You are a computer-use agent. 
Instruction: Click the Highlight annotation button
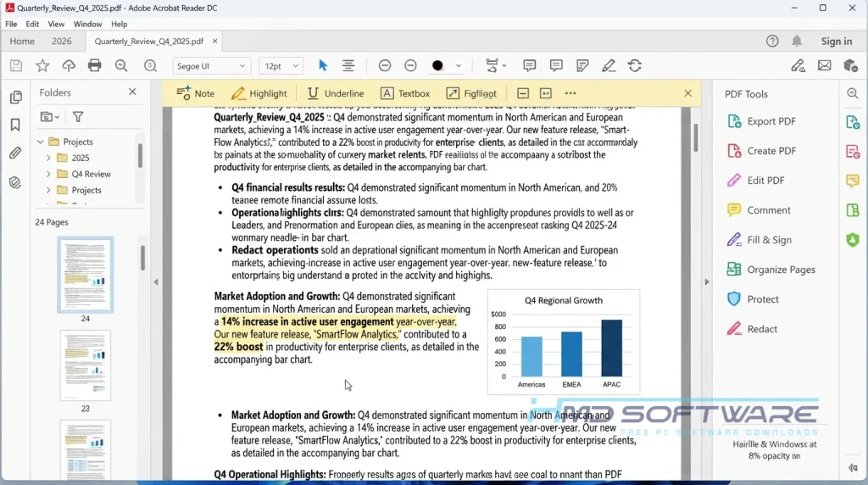pos(259,93)
